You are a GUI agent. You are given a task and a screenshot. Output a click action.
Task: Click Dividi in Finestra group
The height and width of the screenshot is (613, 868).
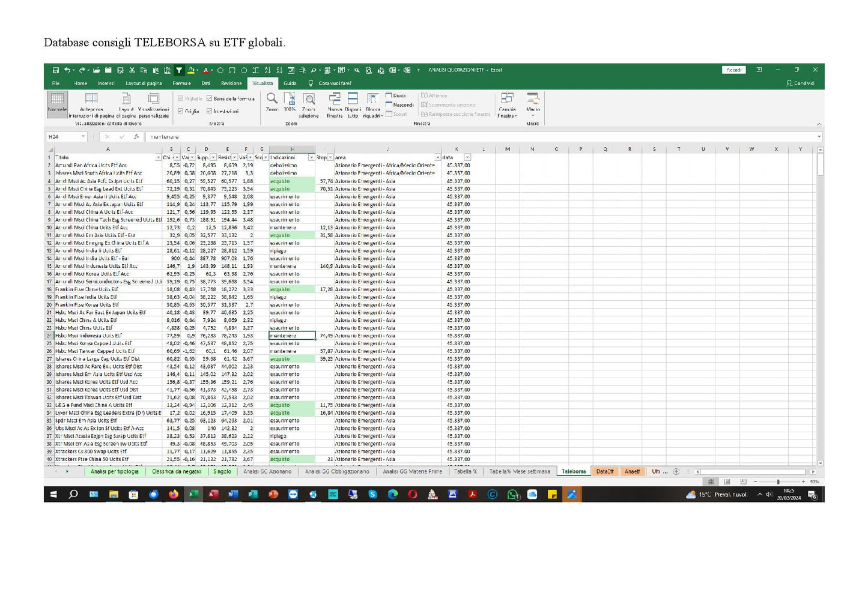[396, 95]
